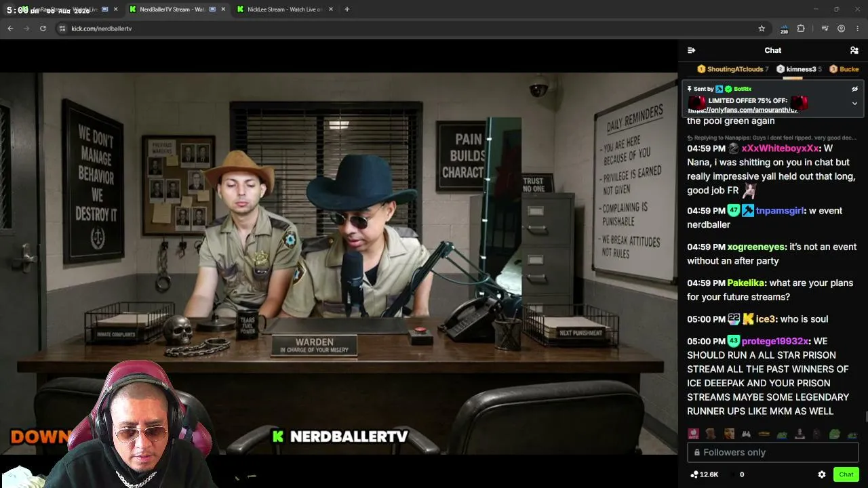Open tnpamsgirl's user card
This screenshot has height=488, width=868.
[x=780, y=211]
